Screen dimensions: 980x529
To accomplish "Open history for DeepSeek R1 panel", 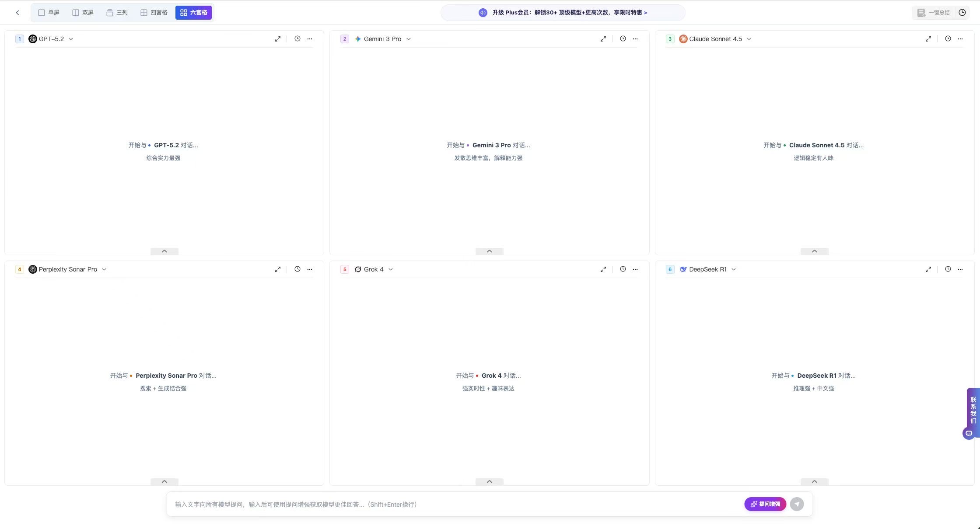I will 948,269.
